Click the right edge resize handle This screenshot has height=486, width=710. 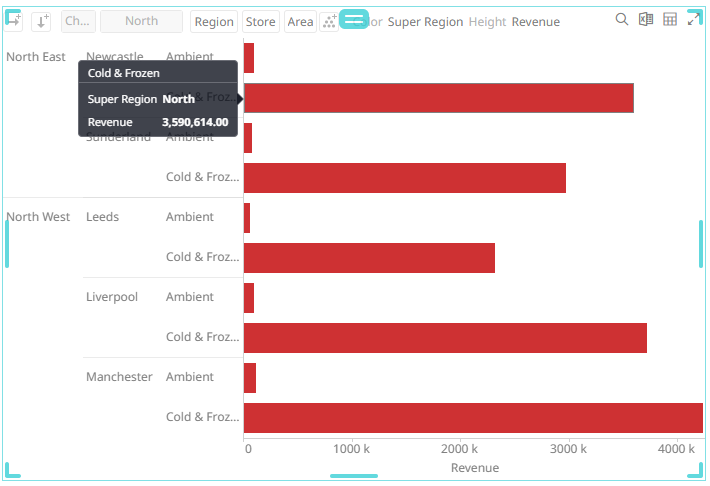tap(701, 244)
